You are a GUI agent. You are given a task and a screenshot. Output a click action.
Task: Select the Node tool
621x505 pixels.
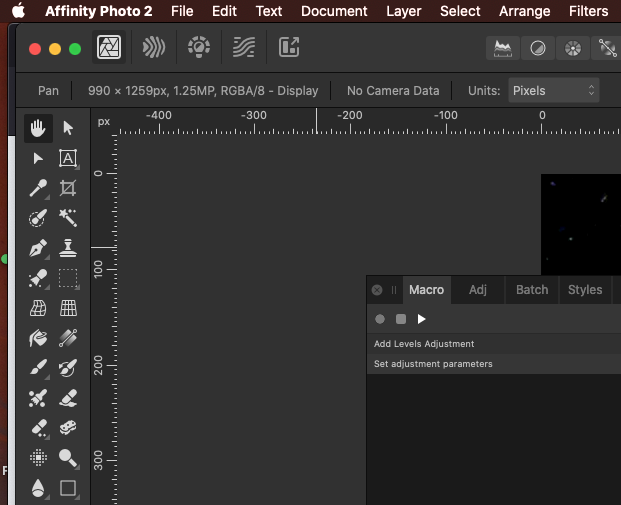click(38, 158)
